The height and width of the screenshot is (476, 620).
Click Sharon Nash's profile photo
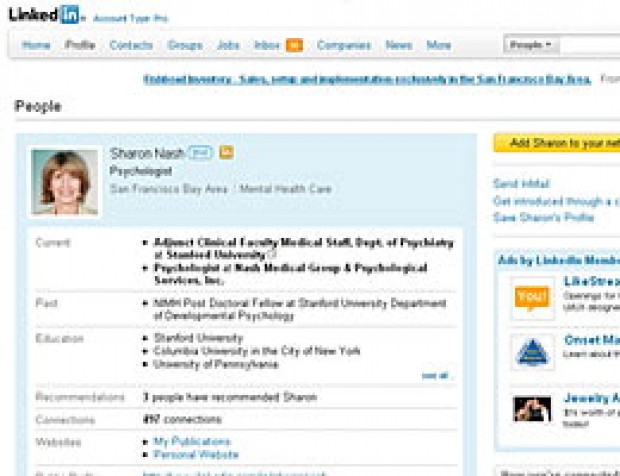65,182
